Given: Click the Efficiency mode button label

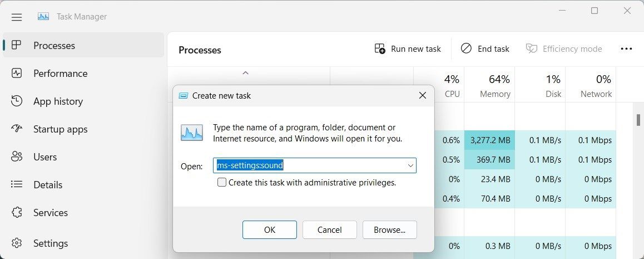Looking at the screenshot, I should point(572,49).
